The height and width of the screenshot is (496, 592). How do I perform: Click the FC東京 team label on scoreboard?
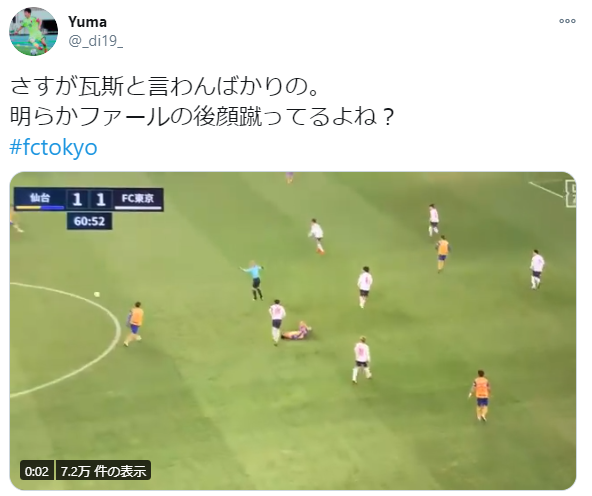coord(138,199)
